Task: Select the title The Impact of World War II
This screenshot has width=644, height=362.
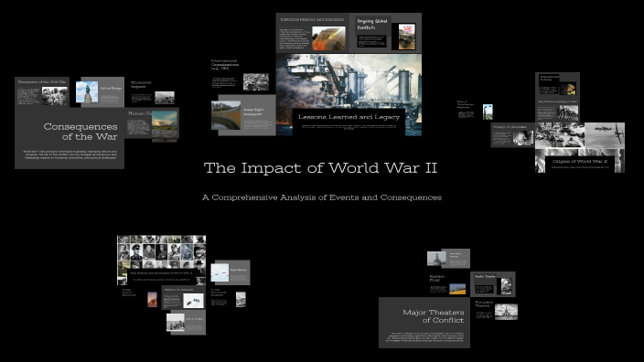Action: (321, 168)
